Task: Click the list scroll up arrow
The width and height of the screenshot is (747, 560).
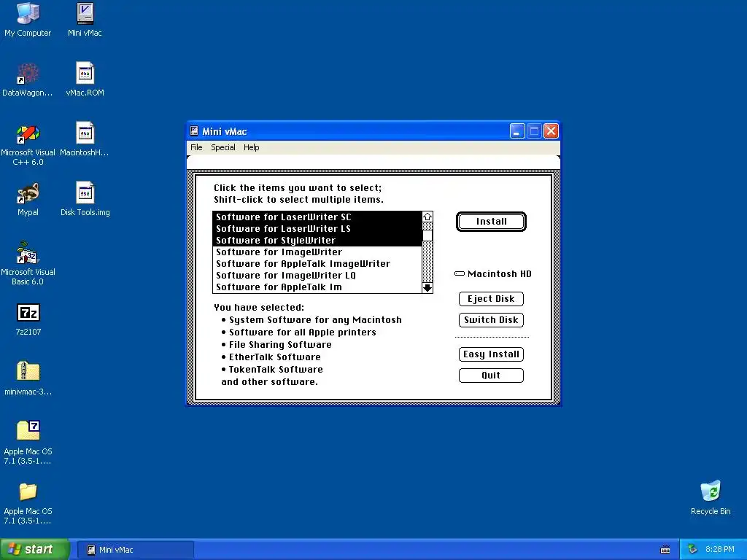Action: pos(427,217)
